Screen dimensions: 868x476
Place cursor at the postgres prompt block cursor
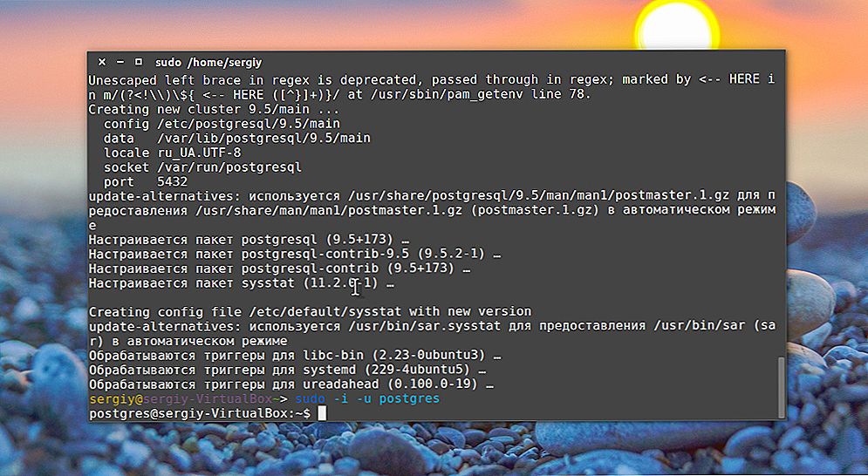pyautogui.click(x=322, y=413)
